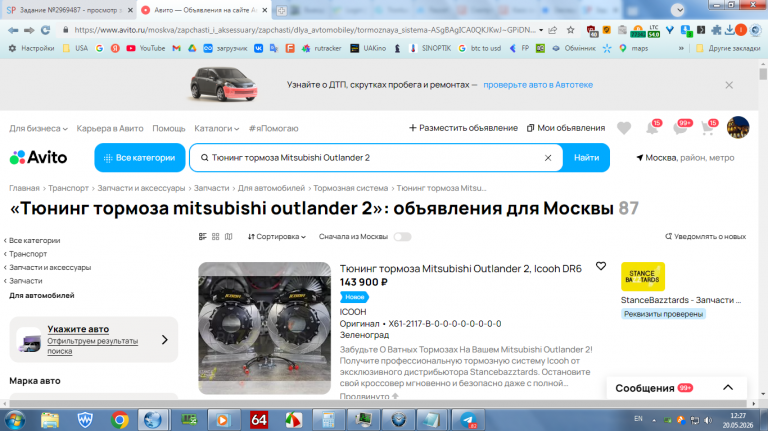
Task: Add Icooh DR6 listing to favorites
Action: (x=600, y=266)
